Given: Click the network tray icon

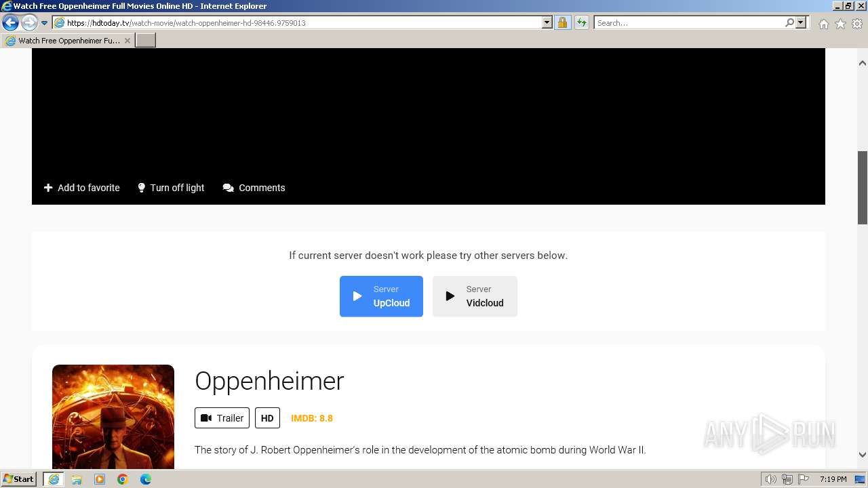Looking at the screenshot, I should click(787, 479).
